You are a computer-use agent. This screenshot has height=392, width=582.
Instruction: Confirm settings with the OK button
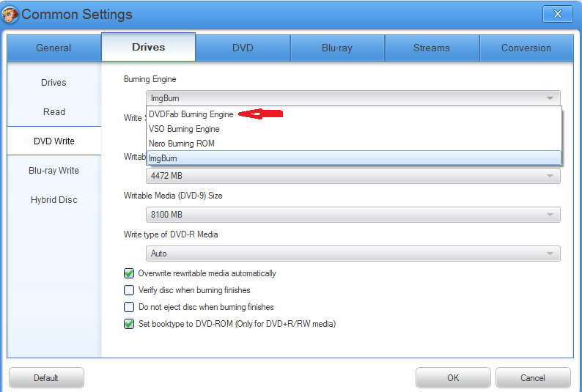453,378
